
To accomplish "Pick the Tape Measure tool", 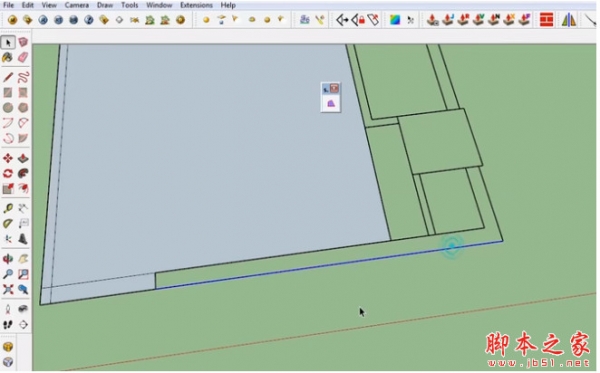I will pos(8,208).
